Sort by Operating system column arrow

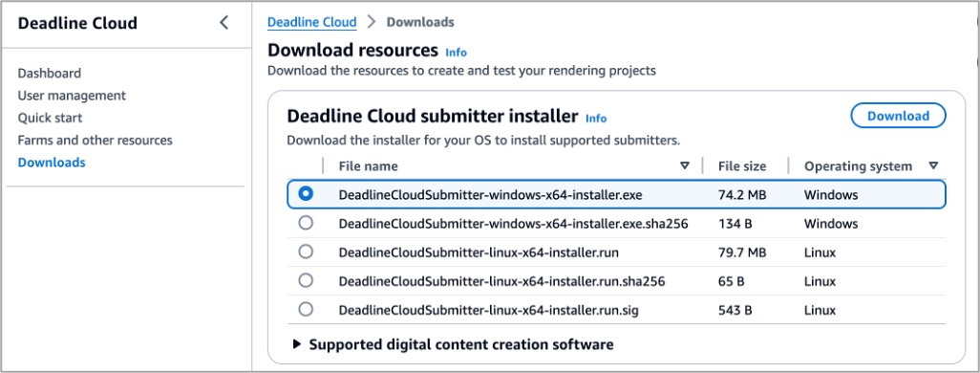pyautogui.click(x=933, y=165)
